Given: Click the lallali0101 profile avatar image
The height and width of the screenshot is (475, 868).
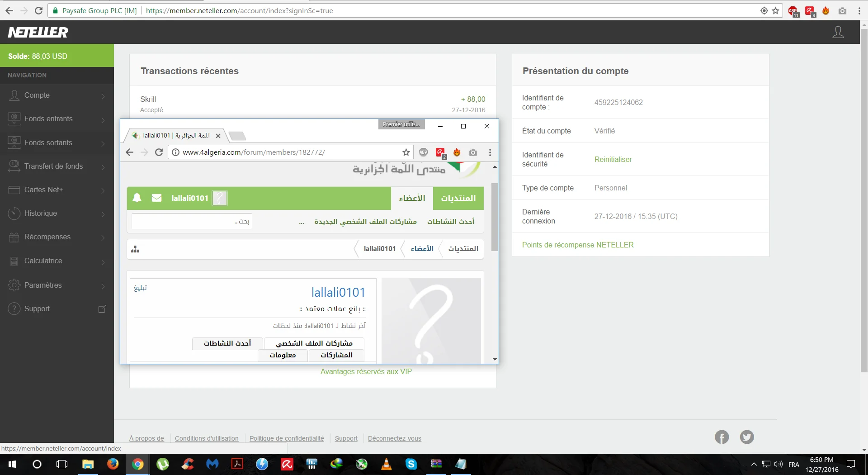Looking at the screenshot, I should point(431,321).
